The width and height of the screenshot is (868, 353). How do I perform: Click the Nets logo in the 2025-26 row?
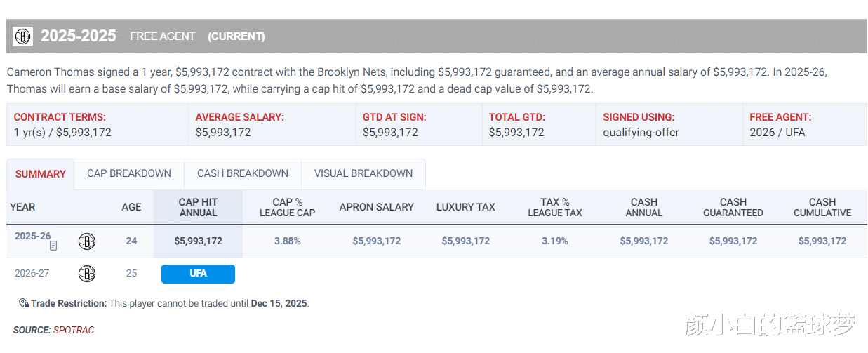[x=87, y=241]
